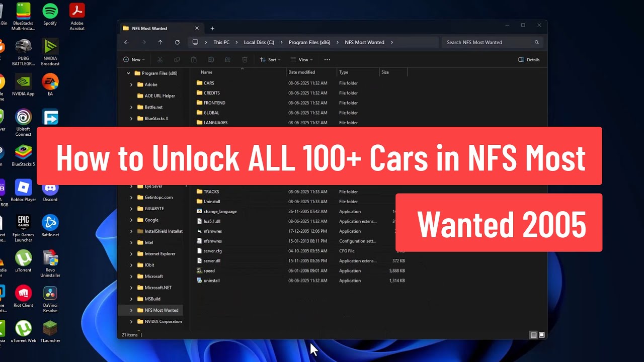Open the Sort dropdown menu
Image resolution: width=644 pixels, height=362 pixels.
click(270, 60)
